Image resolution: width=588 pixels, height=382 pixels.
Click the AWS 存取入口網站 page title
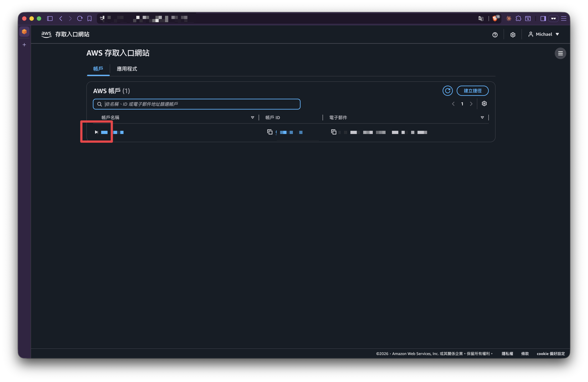(118, 53)
